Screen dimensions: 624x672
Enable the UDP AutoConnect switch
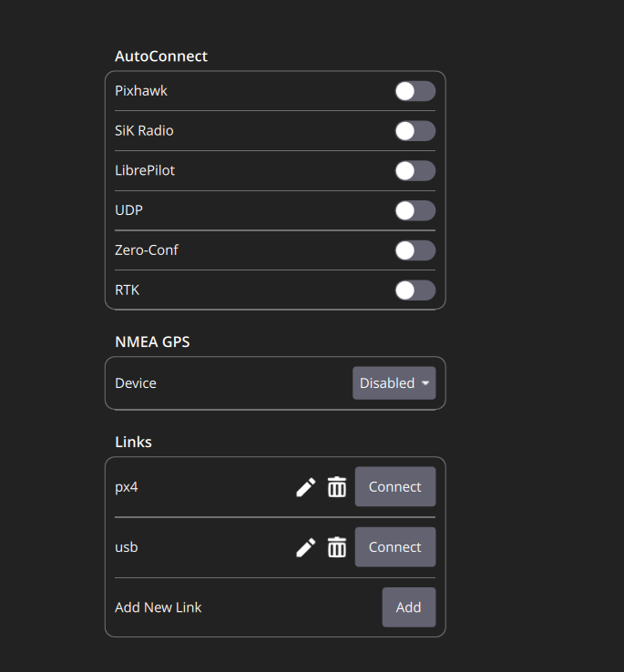click(414, 210)
